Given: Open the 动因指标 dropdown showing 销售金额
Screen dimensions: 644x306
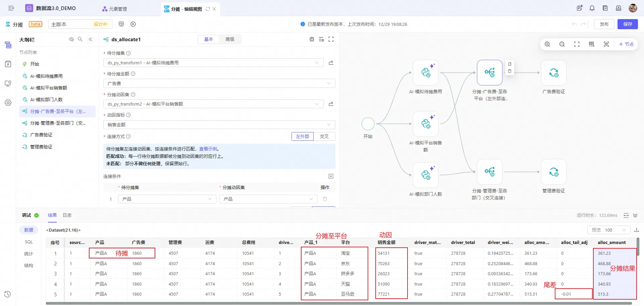Looking at the screenshot, I should [219, 125].
